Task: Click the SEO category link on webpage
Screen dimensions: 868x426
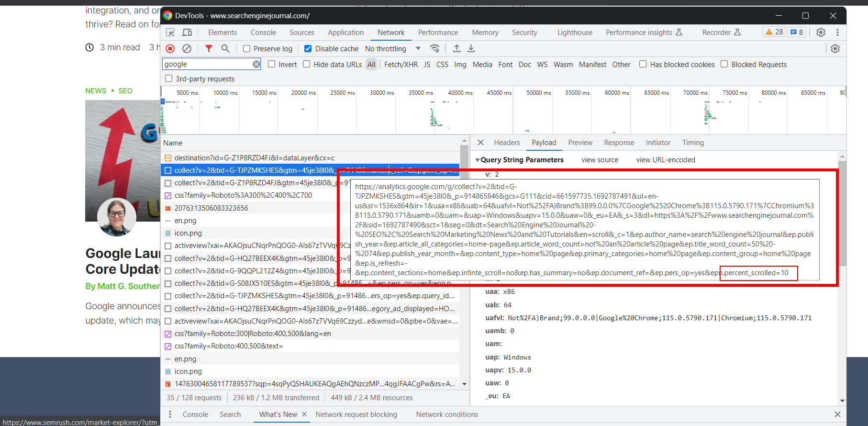Action: click(125, 90)
